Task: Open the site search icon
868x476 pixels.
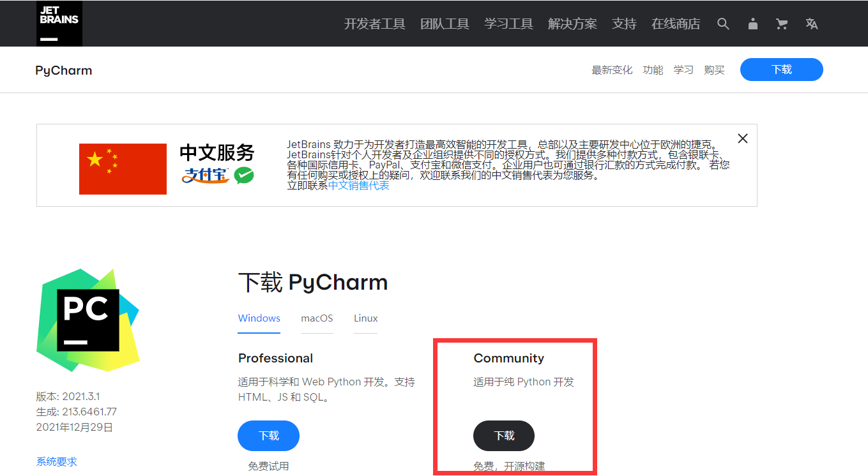Action: pyautogui.click(x=723, y=24)
